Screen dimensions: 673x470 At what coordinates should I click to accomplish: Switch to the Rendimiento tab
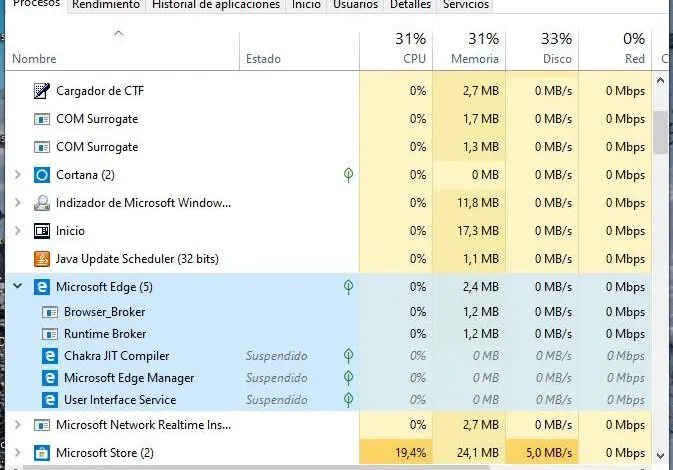[106, 5]
